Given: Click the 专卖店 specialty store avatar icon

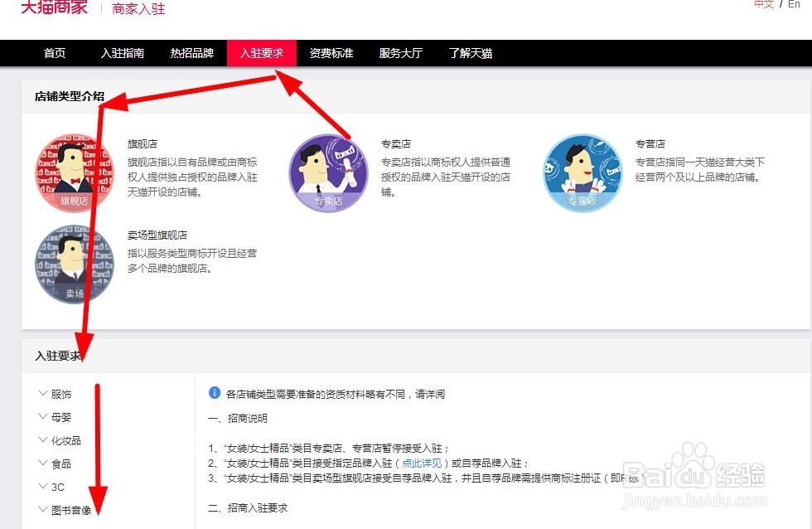Looking at the screenshot, I should pos(328,172).
